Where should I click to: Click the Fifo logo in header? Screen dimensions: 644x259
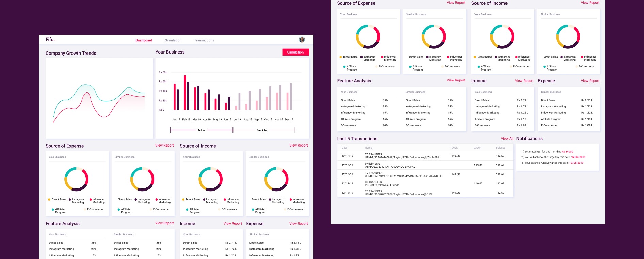coord(50,40)
